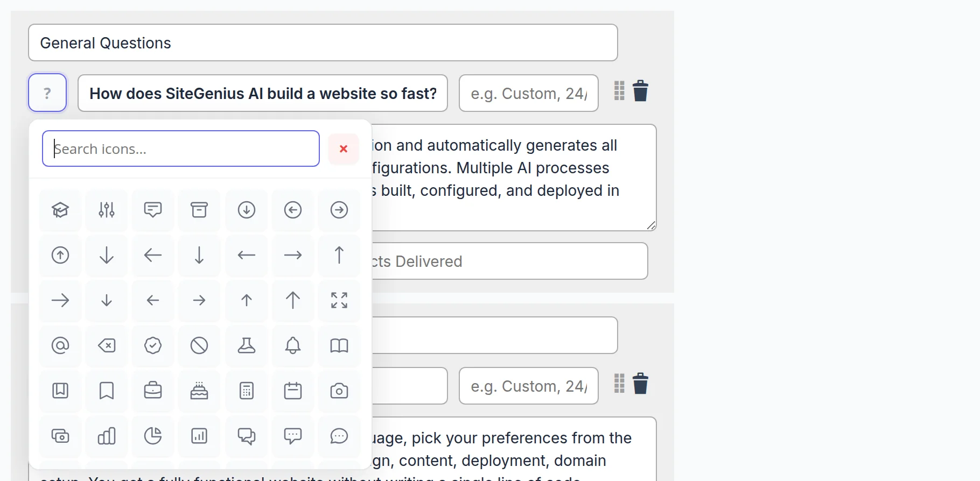The image size is (980, 481).
Task: Grab the first question's drag handle
Action: pos(619,91)
